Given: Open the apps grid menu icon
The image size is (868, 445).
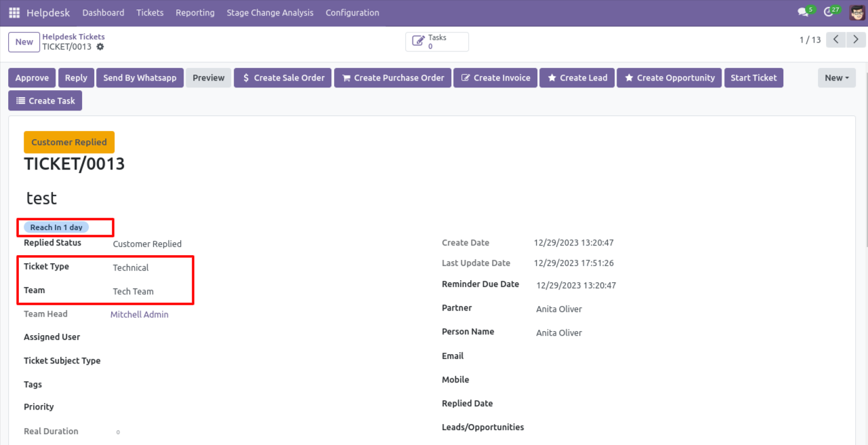Looking at the screenshot, I should point(14,13).
